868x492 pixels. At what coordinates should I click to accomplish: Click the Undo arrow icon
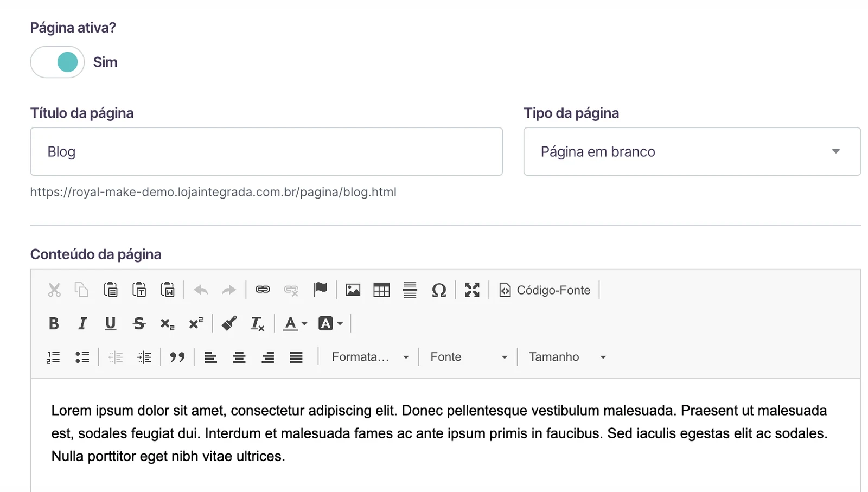pos(201,290)
